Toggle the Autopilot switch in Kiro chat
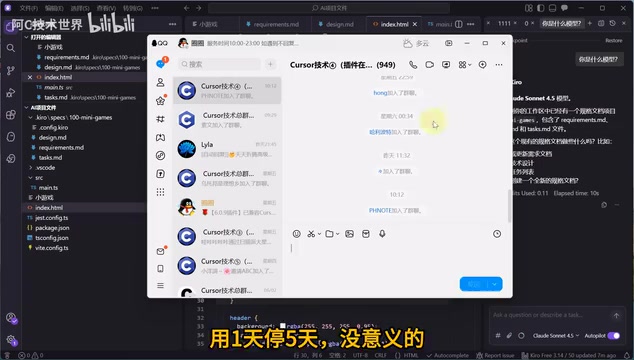This screenshot has height=360, width=634. pos(613,335)
